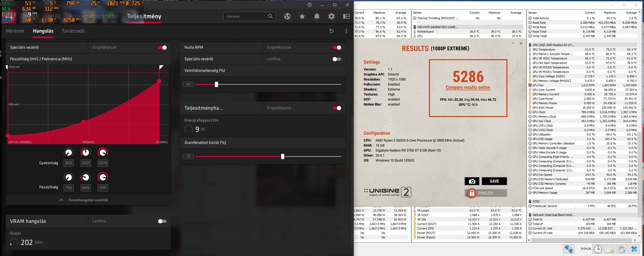This screenshot has height=256, width=644.
Task: Click the Áramfelvételi korlát slider handle
Action: point(283,157)
